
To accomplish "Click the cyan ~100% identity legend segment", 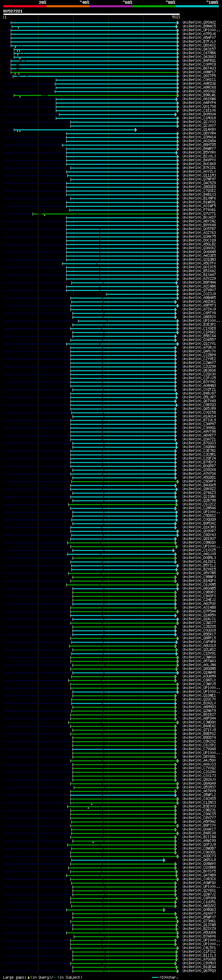I will point(197,6).
